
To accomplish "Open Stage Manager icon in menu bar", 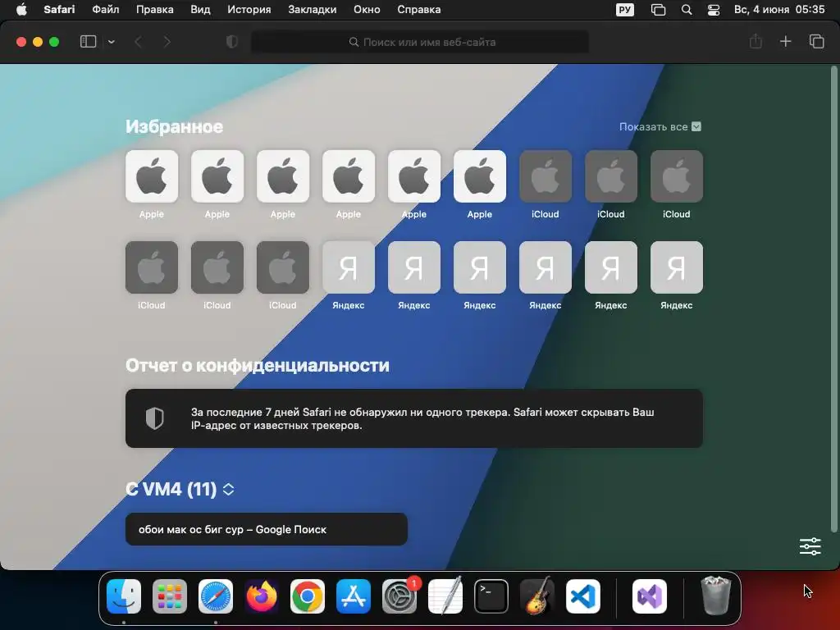I will 659,10.
